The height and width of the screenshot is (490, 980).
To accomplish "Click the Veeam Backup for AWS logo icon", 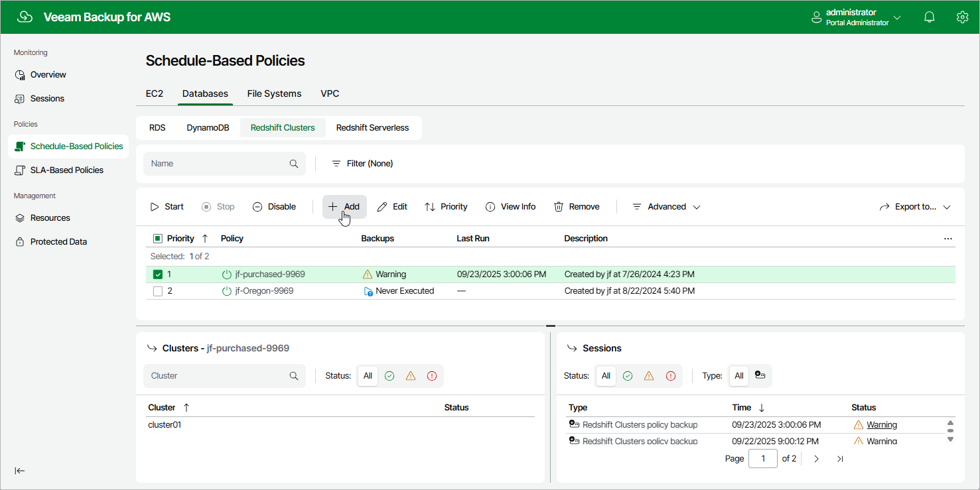I will [x=25, y=17].
